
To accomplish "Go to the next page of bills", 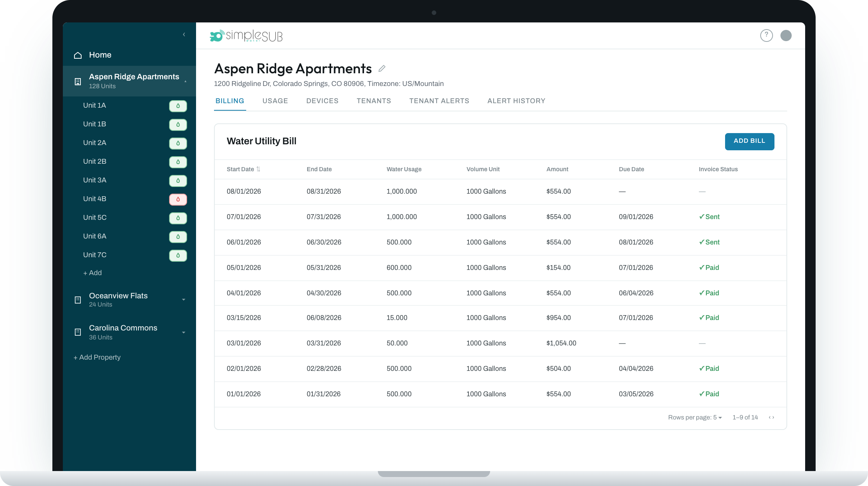I will click(773, 417).
